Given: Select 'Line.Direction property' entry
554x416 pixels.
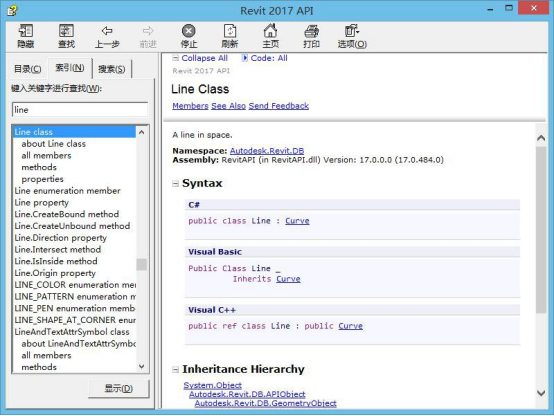Looking at the screenshot, I should pos(60,238).
